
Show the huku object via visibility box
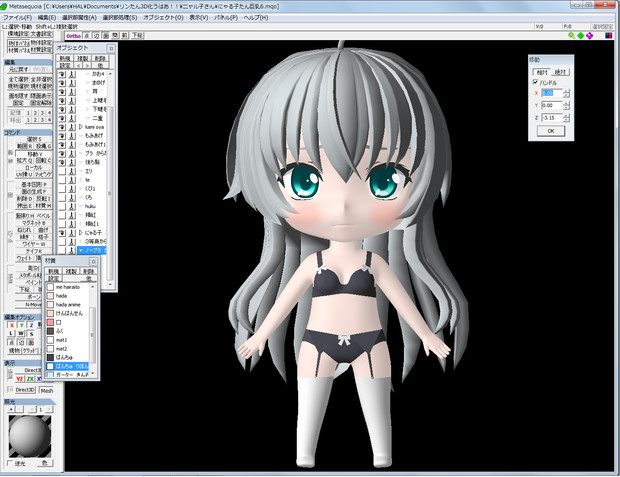point(62,206)
